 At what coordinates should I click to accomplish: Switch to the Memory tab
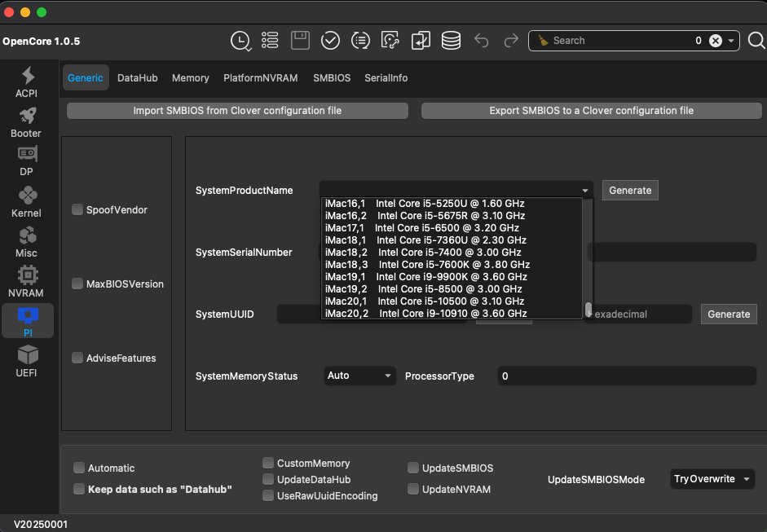pyautogui.click(x=190, y=77)
